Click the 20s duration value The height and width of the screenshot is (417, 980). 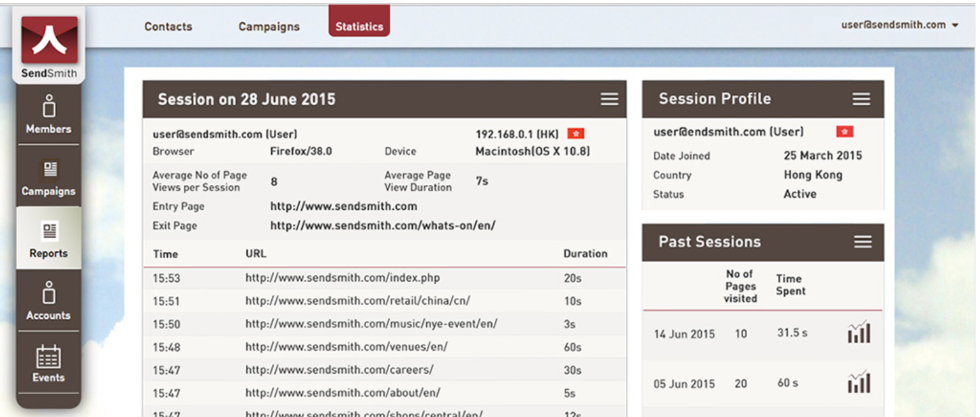tap(572, 278)
